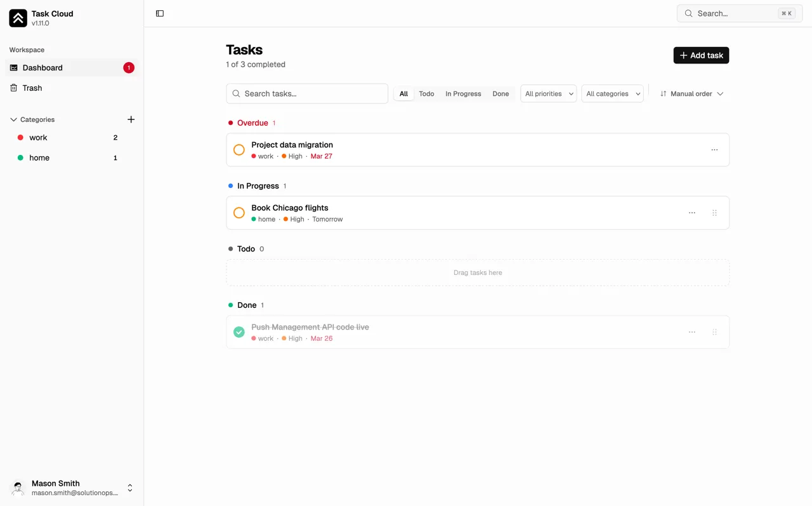
Task: Mark Book Chicago flights as complete
Action: coord(239,213)
